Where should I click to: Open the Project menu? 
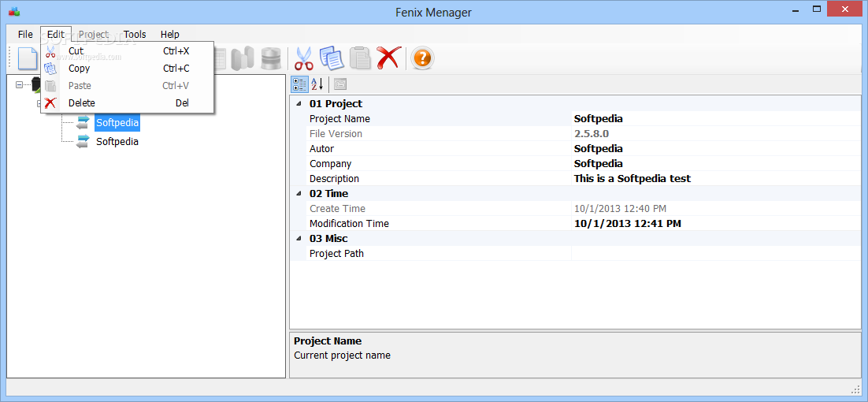tap(94, 35)
